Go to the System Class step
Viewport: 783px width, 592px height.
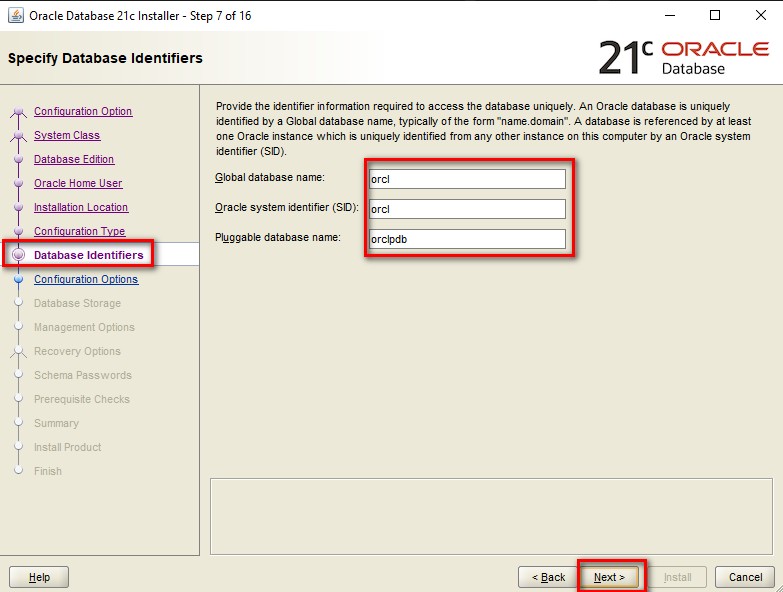pyautogui.click(x=67, y=135)
